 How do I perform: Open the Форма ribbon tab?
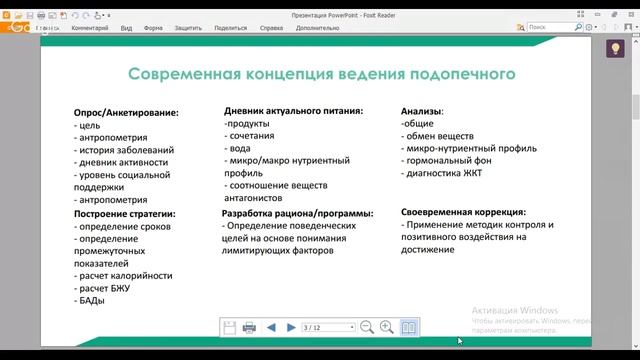(x=153, y=28)
